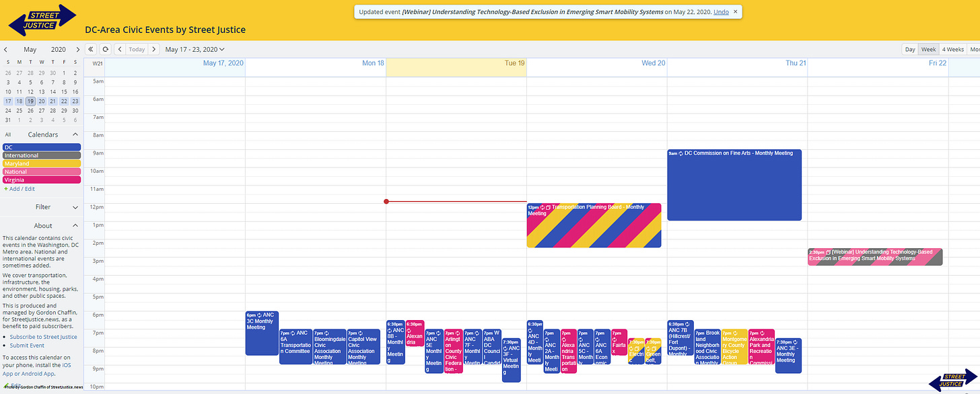
Task: Switch to 4 Weeks view
Action: 952,49
